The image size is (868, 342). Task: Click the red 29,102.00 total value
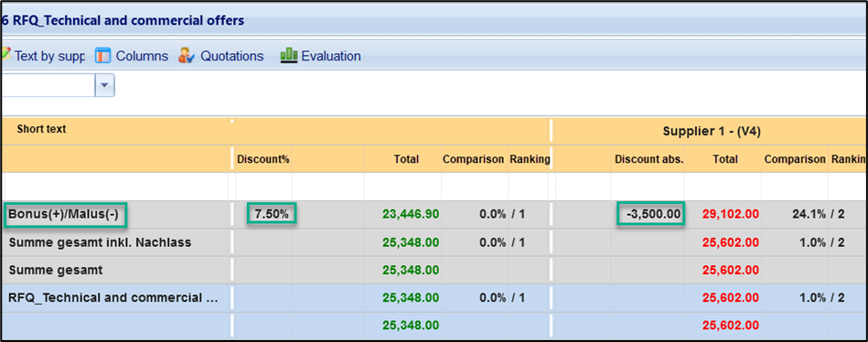pyautogui.click(x=730, y=214)
